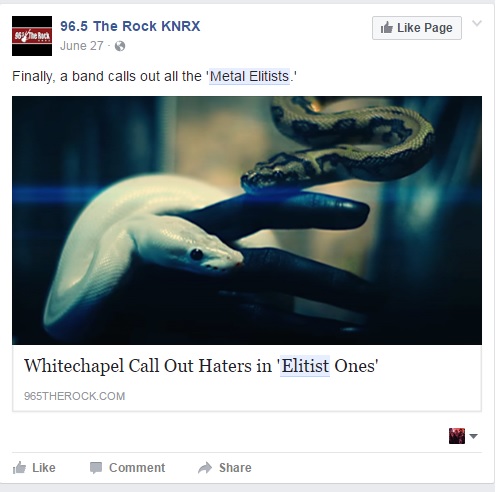Open the June 27 post timestamp
The width and height of the screenshot is (500, 492).
tap(82, 46)
